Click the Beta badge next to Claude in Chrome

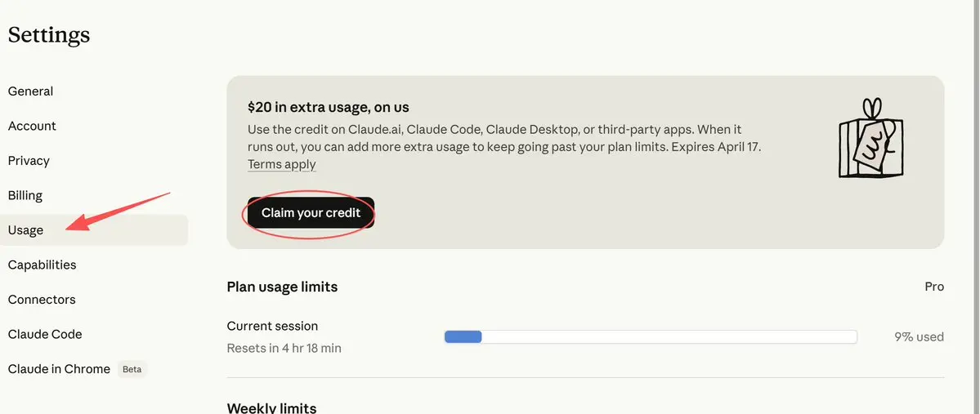click(x=132, y=369)
